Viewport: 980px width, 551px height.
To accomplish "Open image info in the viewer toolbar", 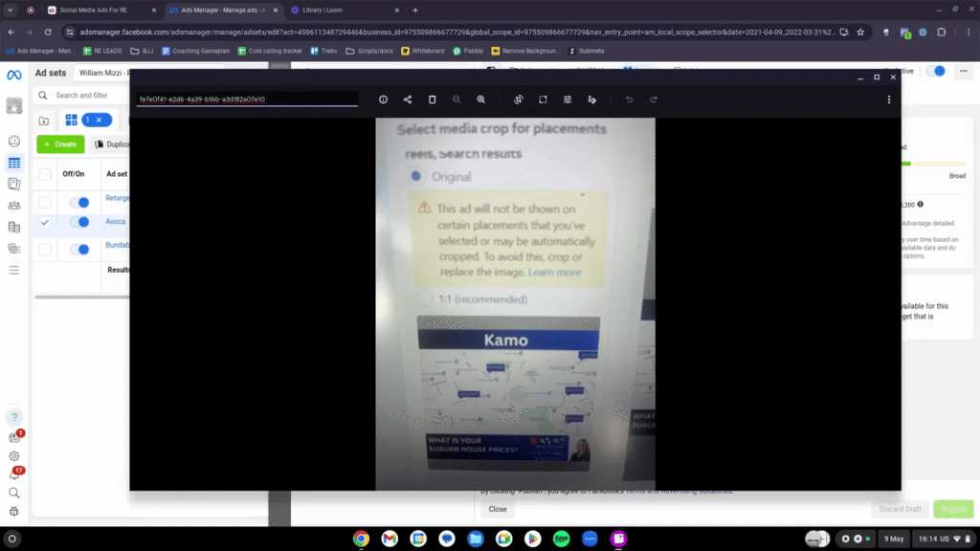I will 383,99.
